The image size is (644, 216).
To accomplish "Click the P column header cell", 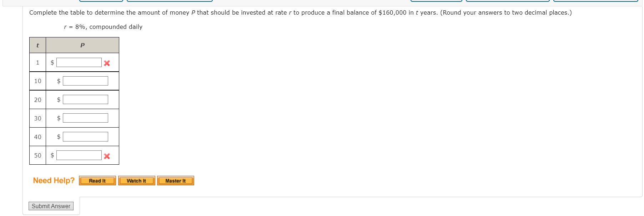I will pyautogui.click(x=82, y=45).
